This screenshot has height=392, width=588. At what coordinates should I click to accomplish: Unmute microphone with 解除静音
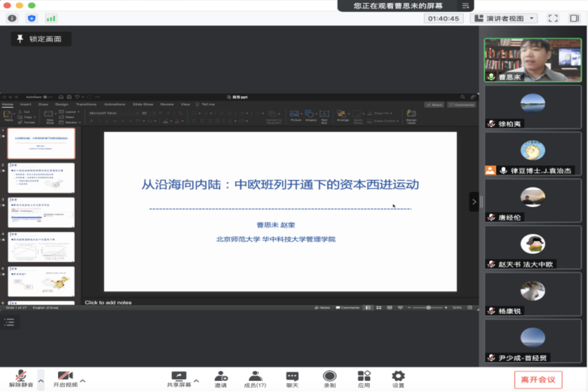[21, 379]
